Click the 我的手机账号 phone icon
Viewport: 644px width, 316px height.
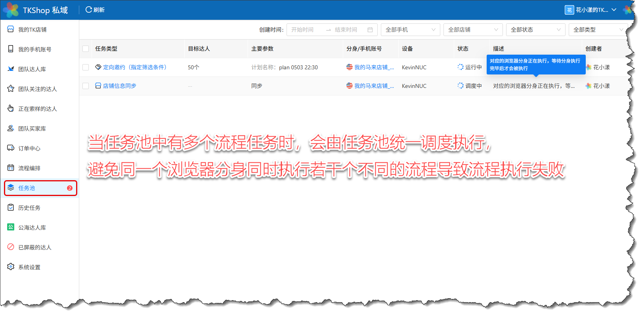[11, 49]
